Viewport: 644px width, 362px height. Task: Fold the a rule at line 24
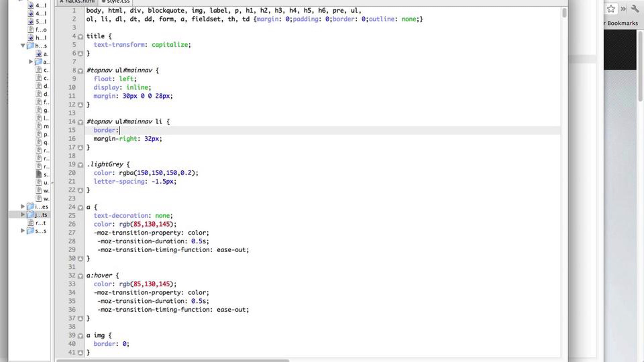click(x=80, y=208)
